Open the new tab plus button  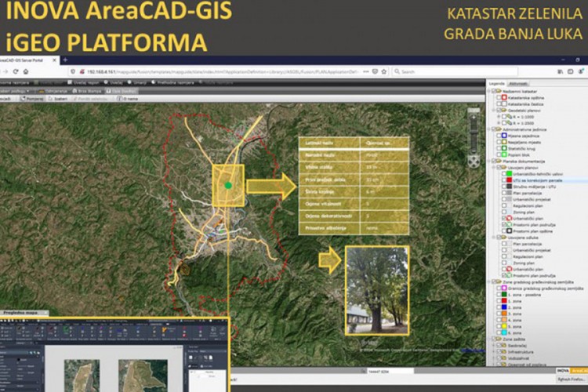(x=65, y=60)
